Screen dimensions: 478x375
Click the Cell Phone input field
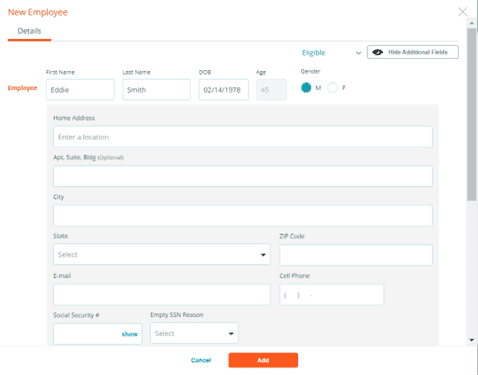331,295
